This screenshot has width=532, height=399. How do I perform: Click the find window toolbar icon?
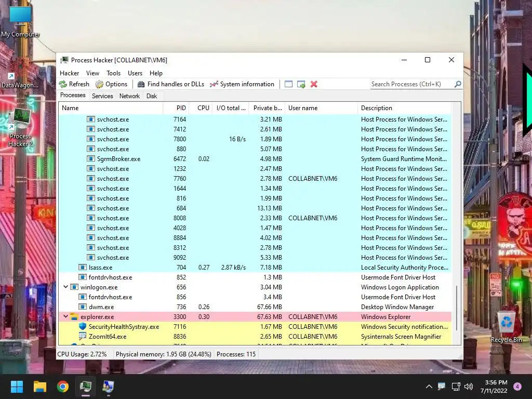(288, 84)
